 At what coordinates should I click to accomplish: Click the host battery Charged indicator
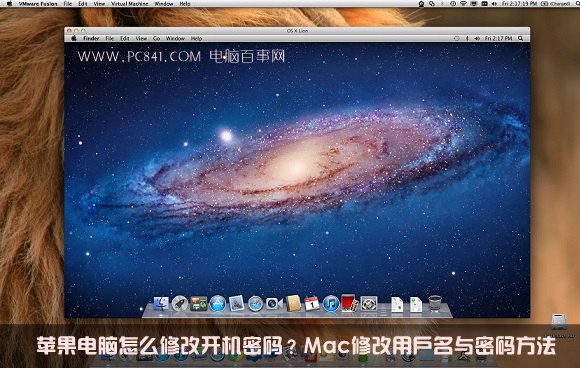[556, 4]
